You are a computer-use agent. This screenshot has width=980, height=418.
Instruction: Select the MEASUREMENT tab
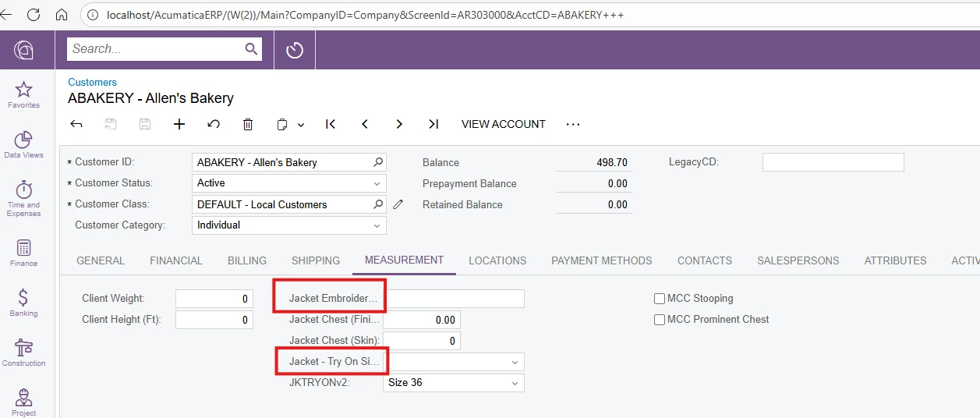pyautogui.click(x=405, y=260)
